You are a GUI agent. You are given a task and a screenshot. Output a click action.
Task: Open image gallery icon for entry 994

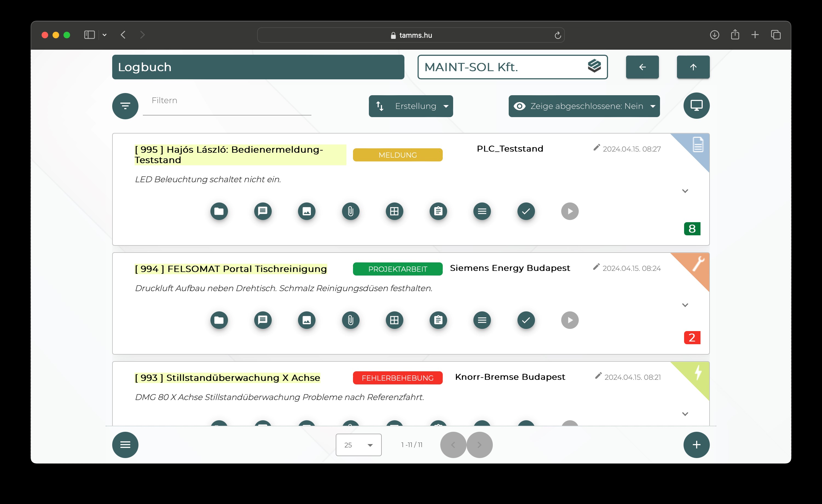pyautogui.click(x=306, y=320)
